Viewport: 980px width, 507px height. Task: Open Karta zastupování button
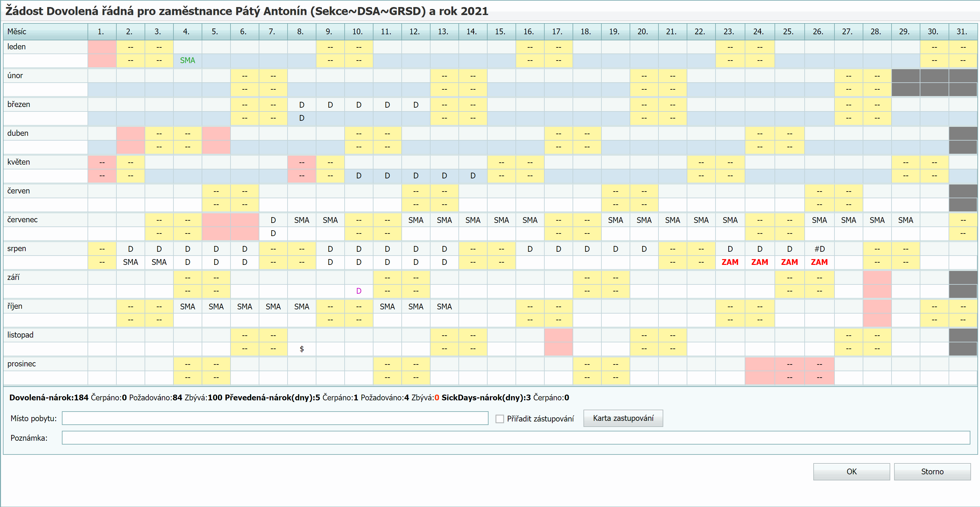pos(623,418)
